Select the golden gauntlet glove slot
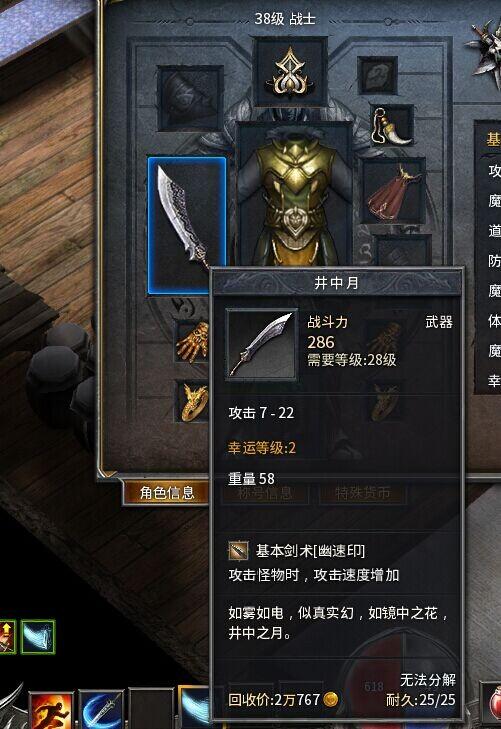 [x=192, y=343]
